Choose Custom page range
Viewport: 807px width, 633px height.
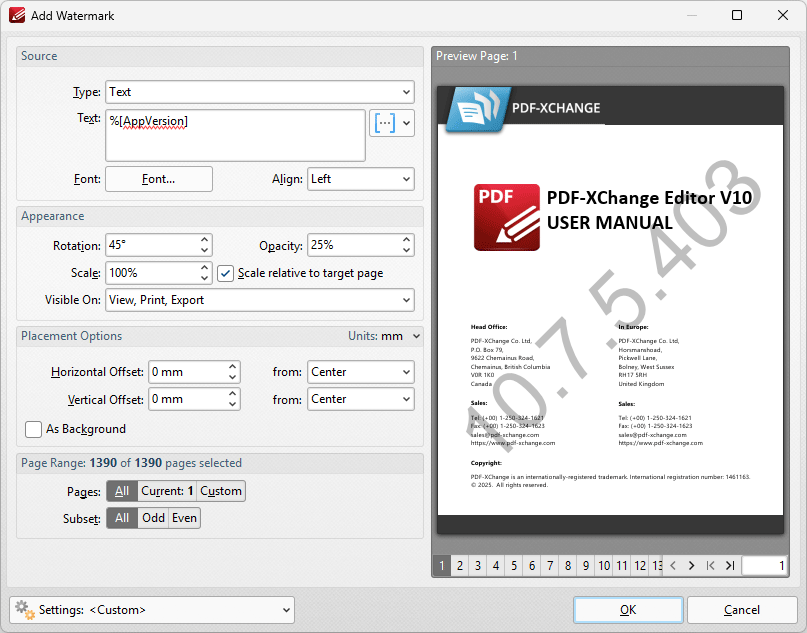(x=221, y=491)
